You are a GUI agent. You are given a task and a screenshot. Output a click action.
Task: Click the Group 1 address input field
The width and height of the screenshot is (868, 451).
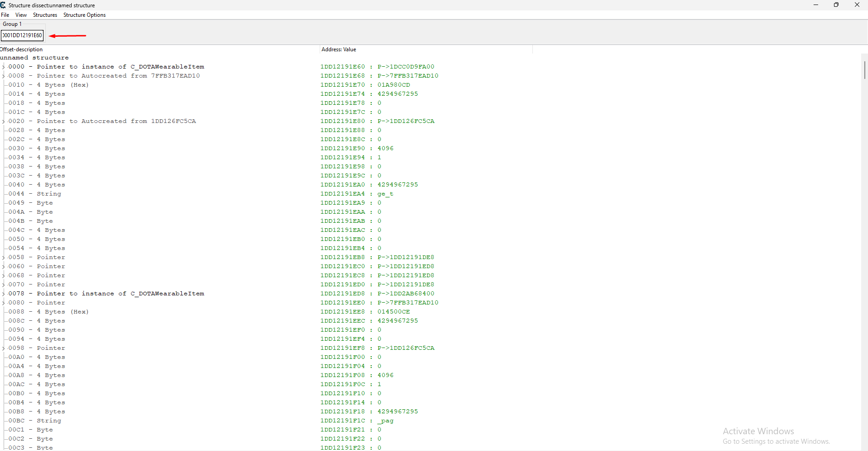(x=22, y=35)
